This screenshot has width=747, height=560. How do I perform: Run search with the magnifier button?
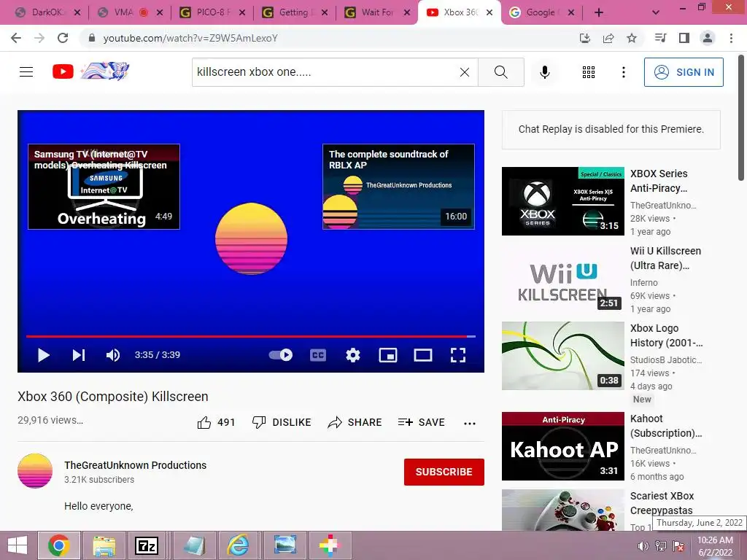[x=500, y=72]
